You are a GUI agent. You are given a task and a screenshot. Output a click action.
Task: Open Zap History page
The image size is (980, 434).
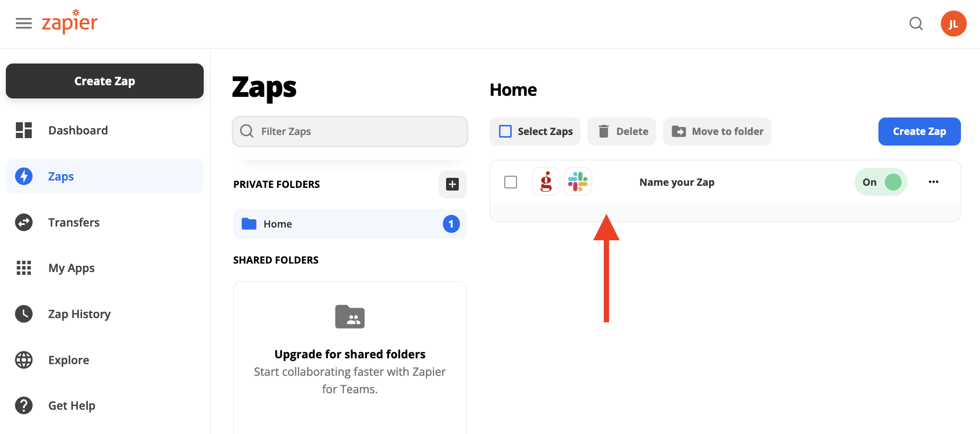point(105,314)
